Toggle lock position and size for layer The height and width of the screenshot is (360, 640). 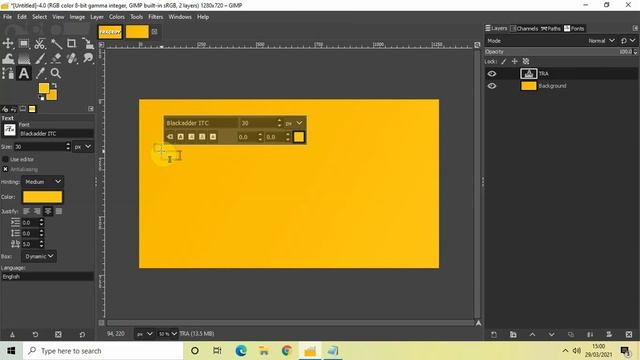click(x=515, y=61)
